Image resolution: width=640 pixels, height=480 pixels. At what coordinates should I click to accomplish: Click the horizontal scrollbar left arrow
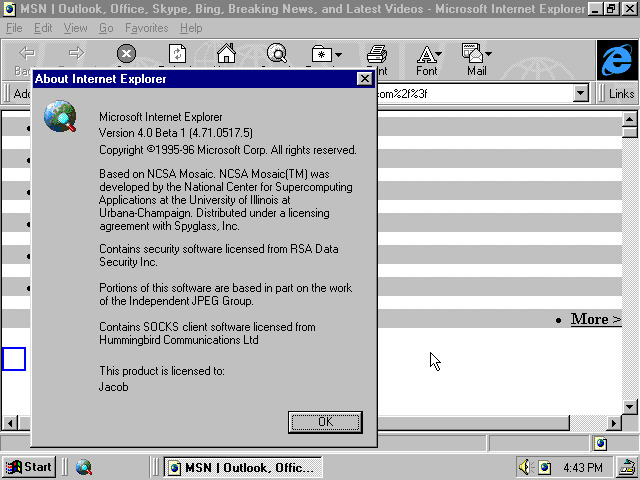click(x=10, y=423)
